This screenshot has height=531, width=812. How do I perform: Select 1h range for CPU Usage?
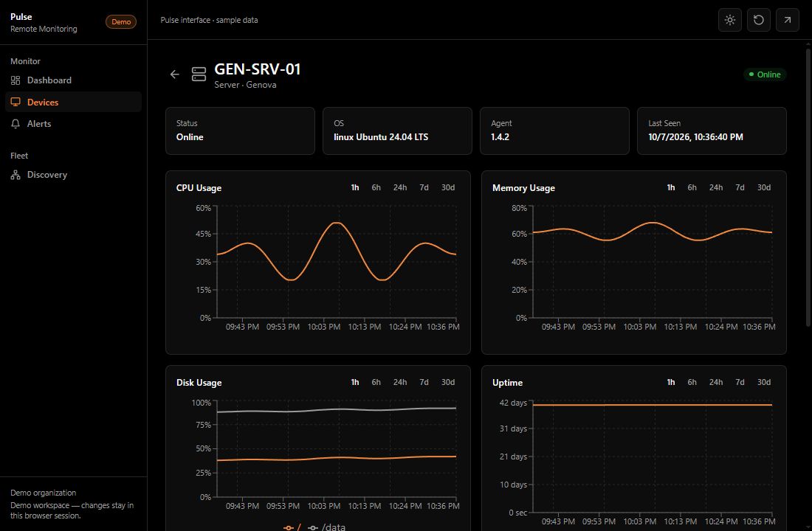click(355, 187)
